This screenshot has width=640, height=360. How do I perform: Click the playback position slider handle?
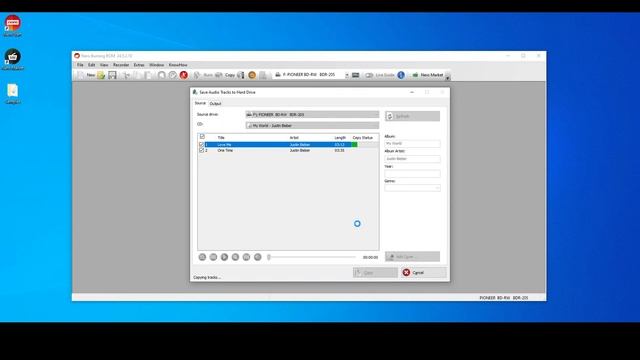coord(269,257)
